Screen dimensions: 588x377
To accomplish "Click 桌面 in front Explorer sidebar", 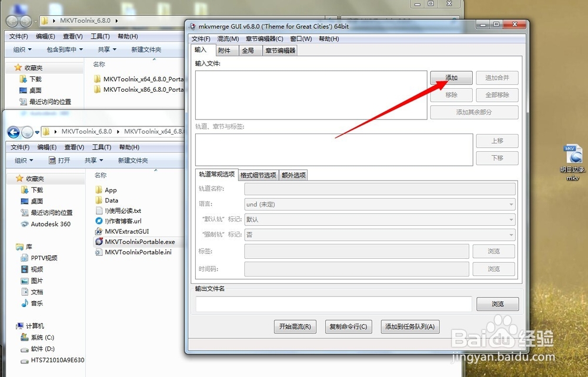I will (36, 202).
